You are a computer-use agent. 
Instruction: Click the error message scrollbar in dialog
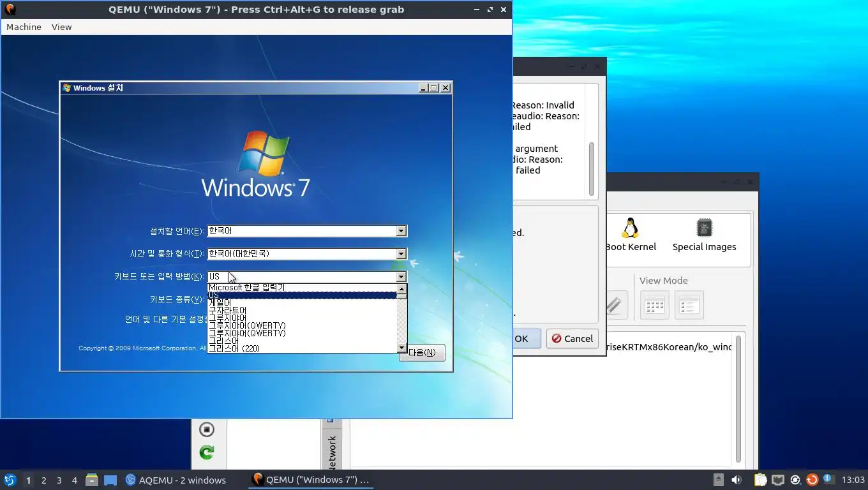592,169
